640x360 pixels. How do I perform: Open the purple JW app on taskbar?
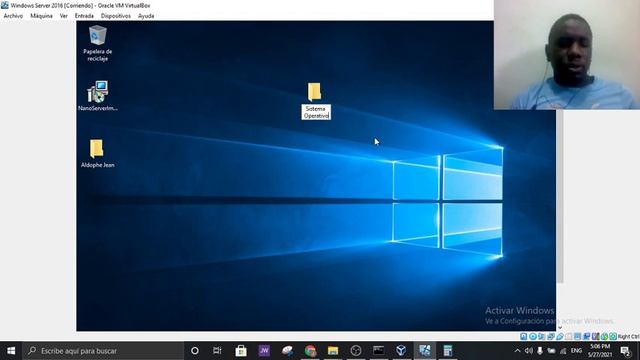[x=264, y=351]
